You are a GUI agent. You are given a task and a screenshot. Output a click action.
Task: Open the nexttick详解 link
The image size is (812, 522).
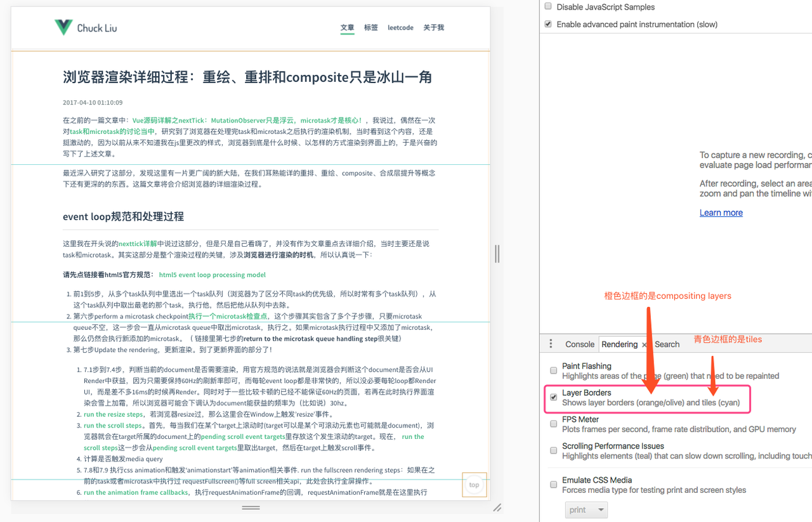pos(138,244)
